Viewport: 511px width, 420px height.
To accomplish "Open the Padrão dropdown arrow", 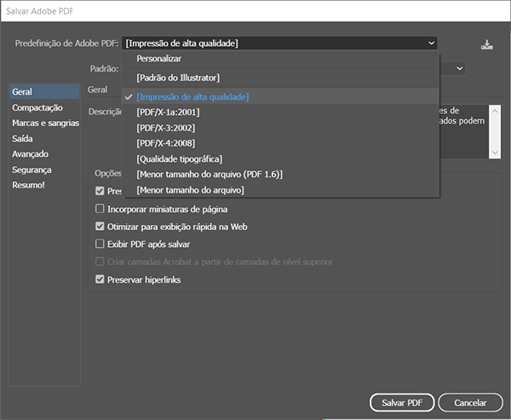I will coord(459,68).
